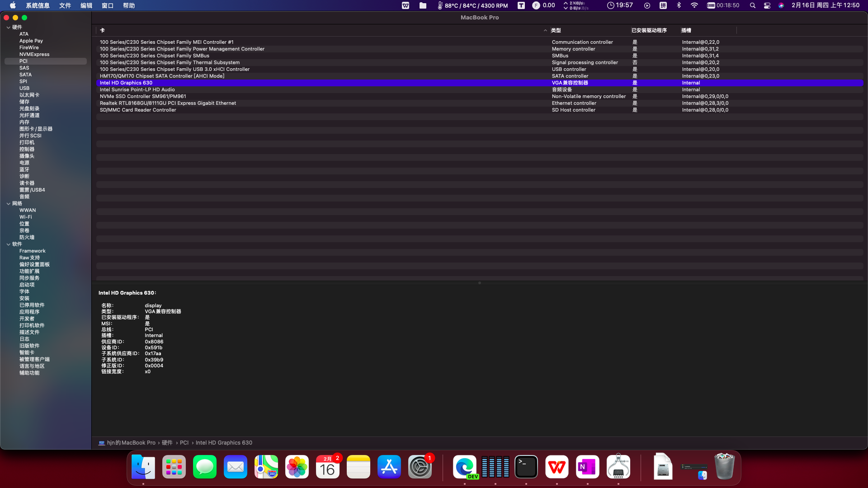Click the pane divider handle dot
Image resolution: width=868 pixels, height=488 pixels.
click(480, 283)
